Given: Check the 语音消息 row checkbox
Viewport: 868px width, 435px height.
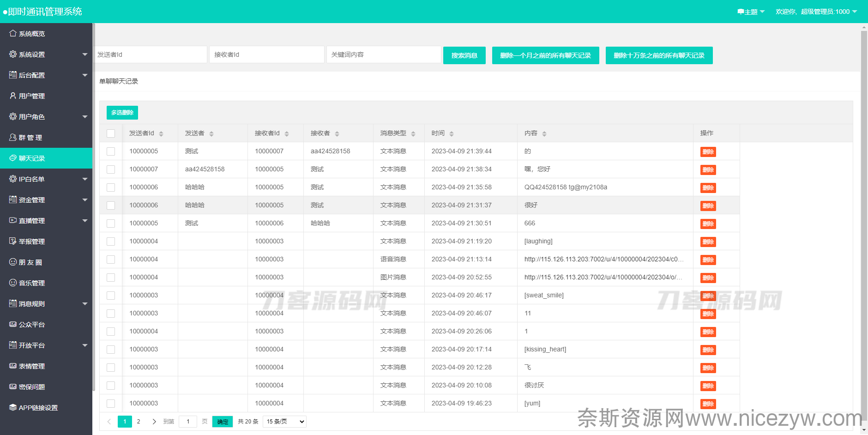Looking at the screenshot, I should (111, 260).
